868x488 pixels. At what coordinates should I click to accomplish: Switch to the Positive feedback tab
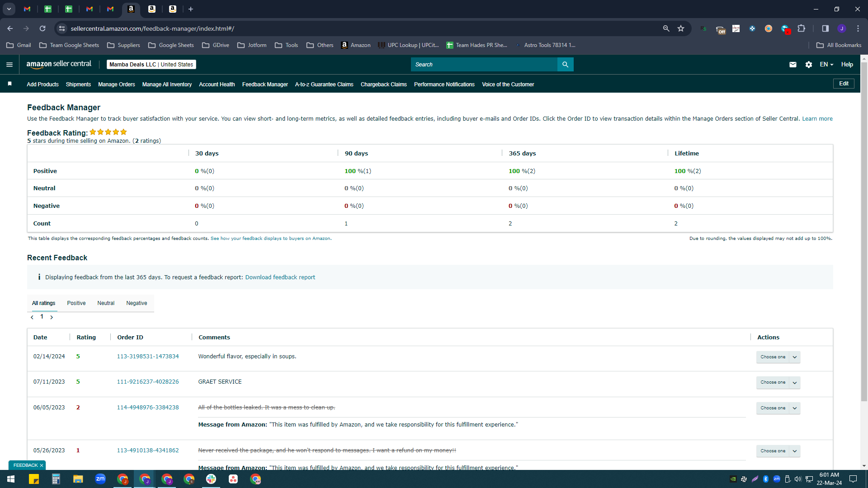pos(76,303)
